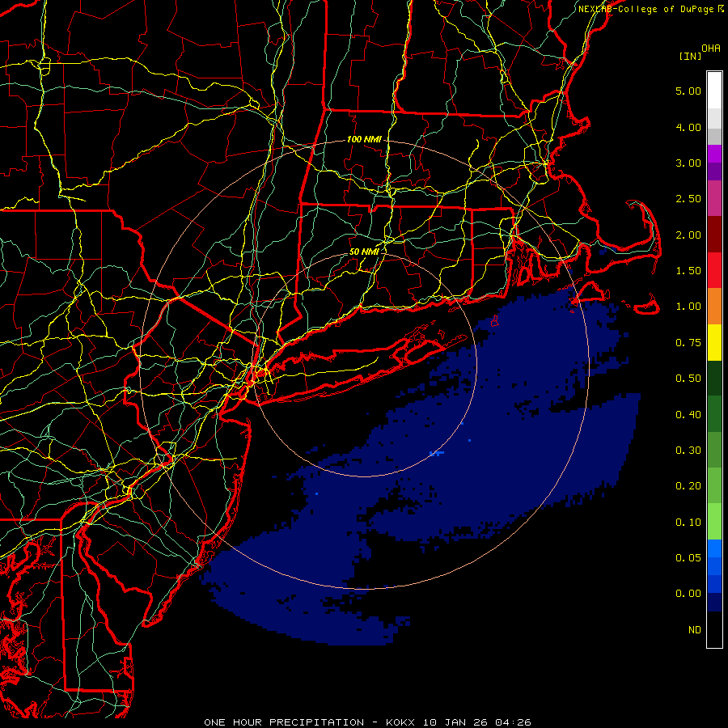Click the [IN] units label

click(x=690, y=56)
